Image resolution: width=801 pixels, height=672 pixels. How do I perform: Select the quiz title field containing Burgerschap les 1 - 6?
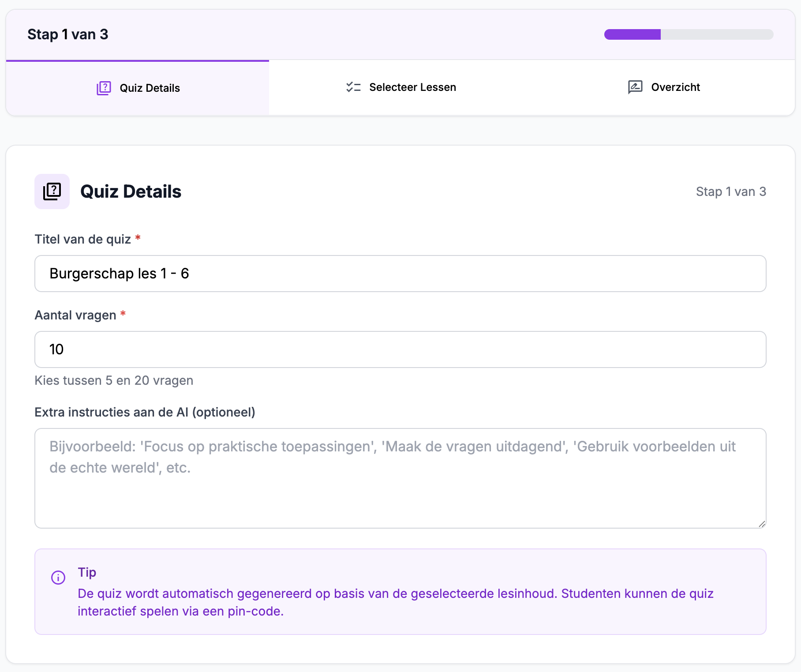[x=400, y=274]
